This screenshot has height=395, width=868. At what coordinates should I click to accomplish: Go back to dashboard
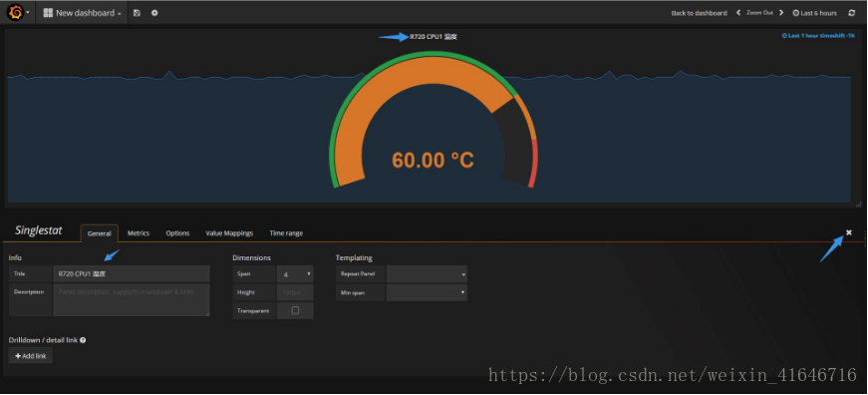tap(699, 13)
